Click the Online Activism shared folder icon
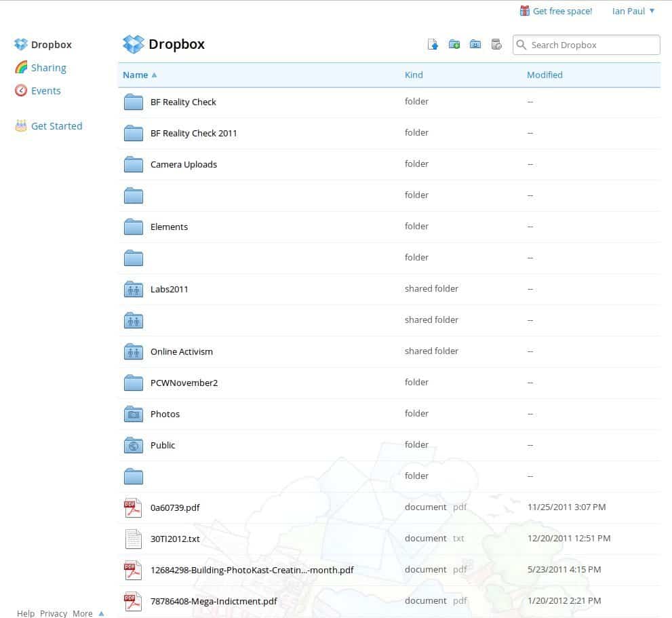672x618 pixels. click(x=134, y=351)
